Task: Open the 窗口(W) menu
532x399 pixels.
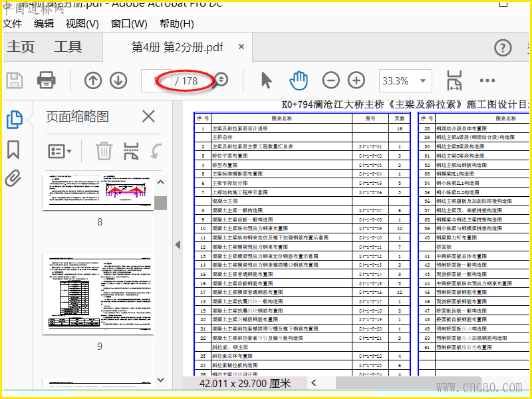Action: click(129, 24)
